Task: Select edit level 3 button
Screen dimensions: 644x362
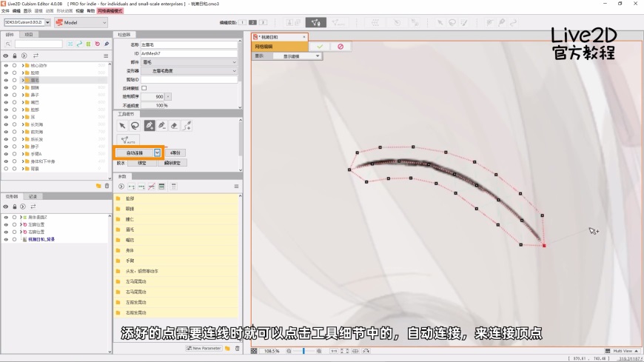Action: pos(264,23)
